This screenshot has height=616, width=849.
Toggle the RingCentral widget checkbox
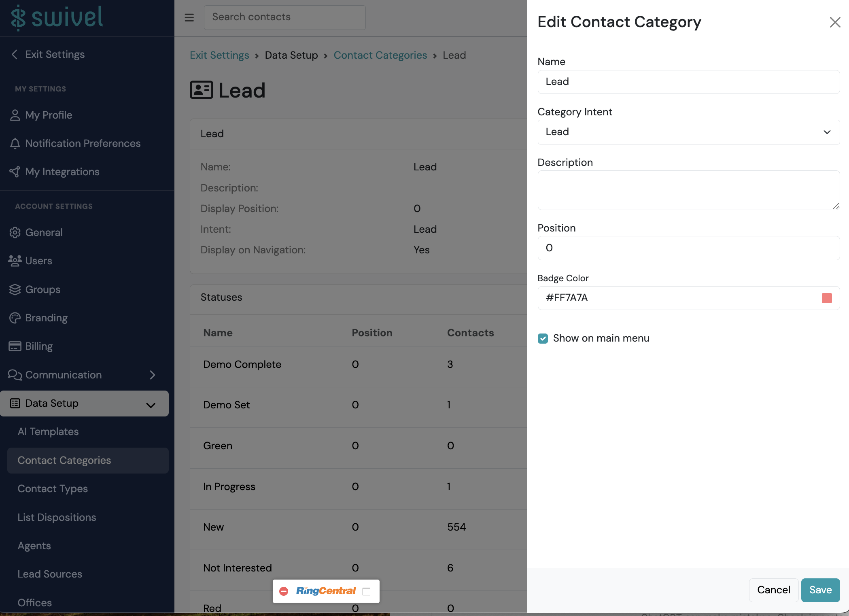(x=367, y=591)
